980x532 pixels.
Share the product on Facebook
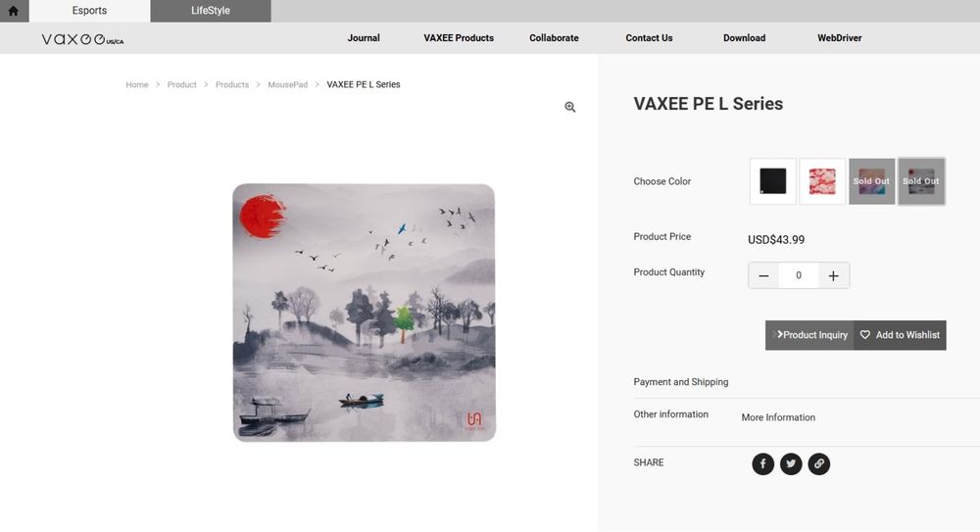pyautogui.click(x=762, y=463)
